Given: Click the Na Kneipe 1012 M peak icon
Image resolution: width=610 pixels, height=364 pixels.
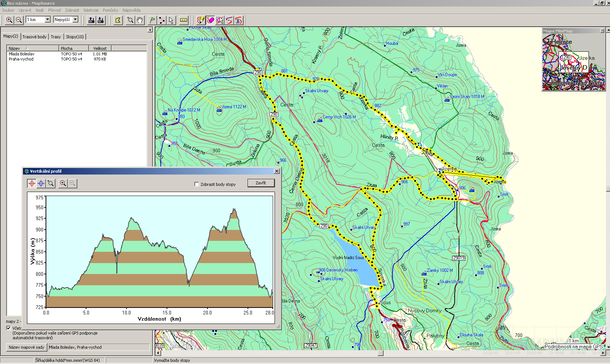Looking at the screenshot, I should [x=165, y=113].
